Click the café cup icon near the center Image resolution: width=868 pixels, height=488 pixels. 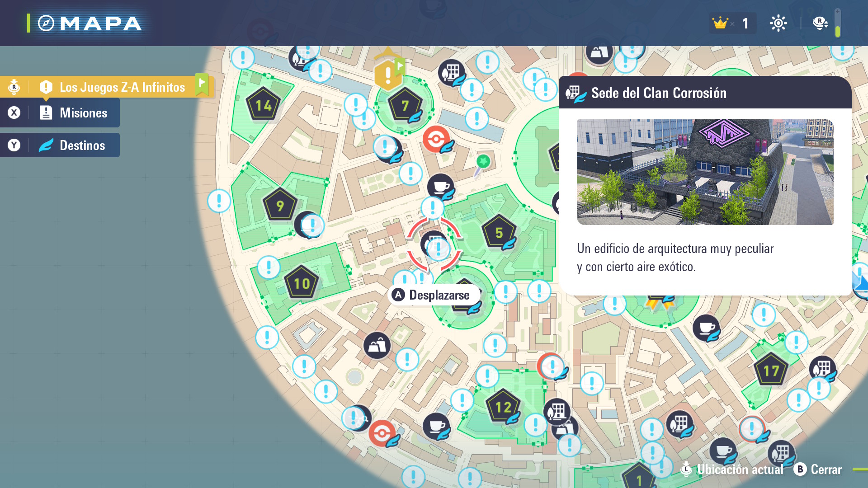440,186
